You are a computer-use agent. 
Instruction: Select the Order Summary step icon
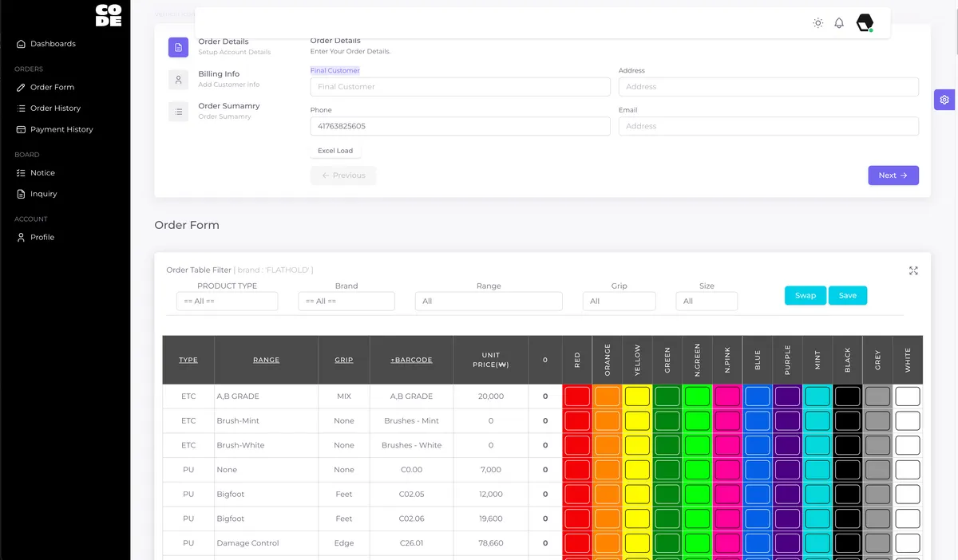pos(178,111)
